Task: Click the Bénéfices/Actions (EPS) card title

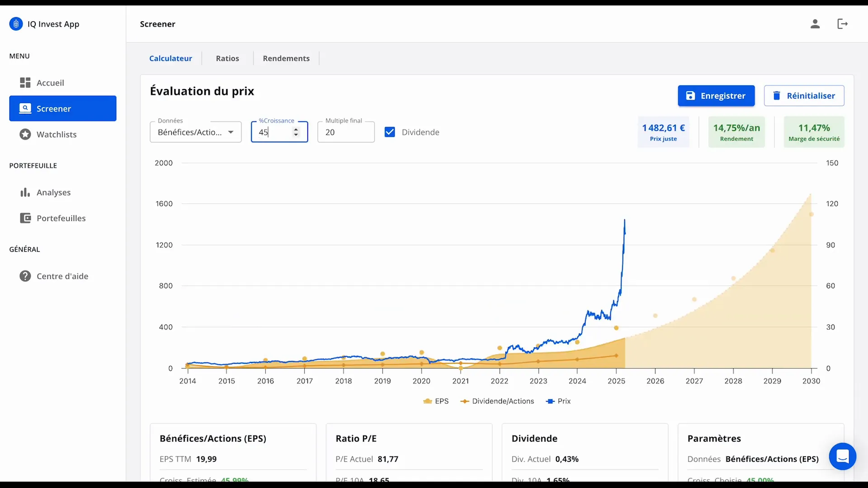Action: click(x=213, y=439)
